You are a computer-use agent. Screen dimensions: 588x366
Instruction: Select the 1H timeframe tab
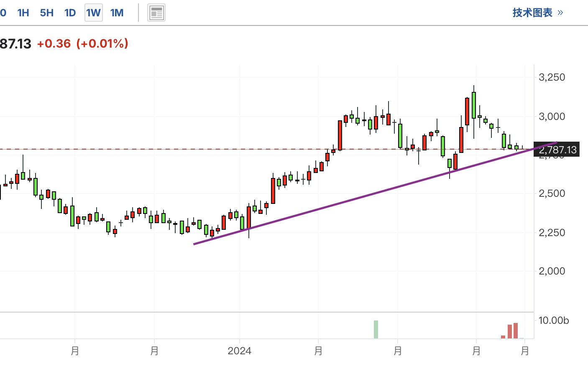(23, 13)
